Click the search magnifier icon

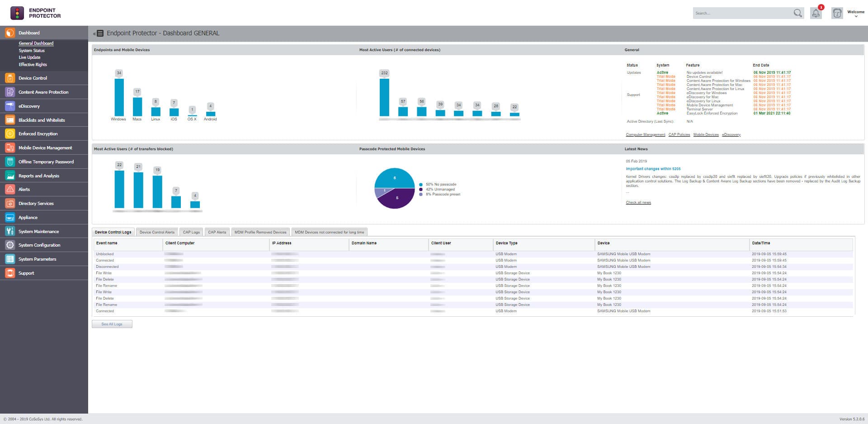tap(797, 13)
